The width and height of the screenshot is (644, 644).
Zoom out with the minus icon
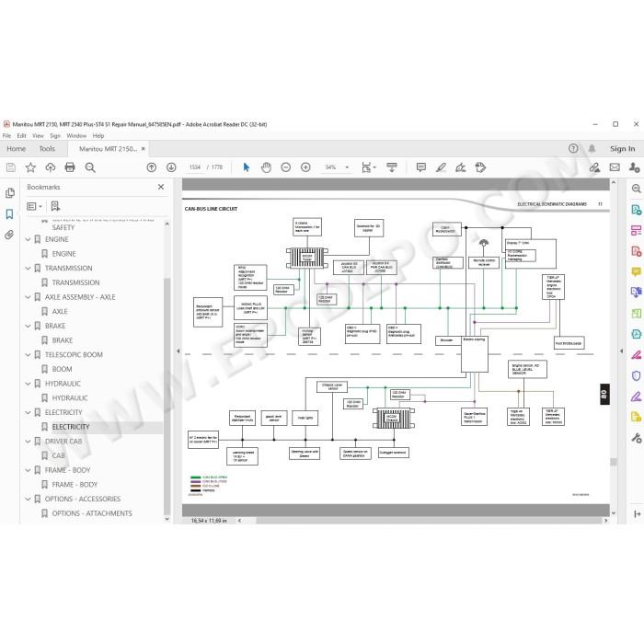pos(286,167)
